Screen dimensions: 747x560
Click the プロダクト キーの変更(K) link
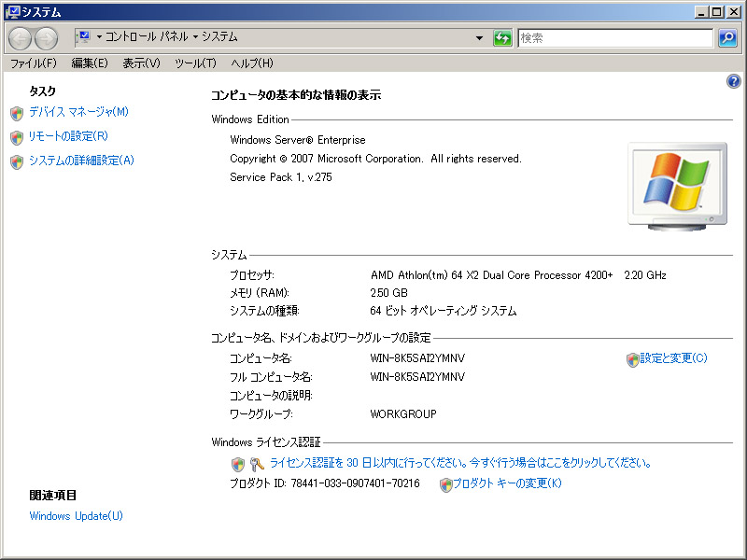507,483
